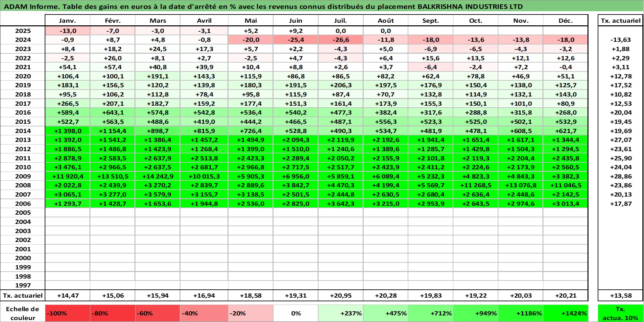
Task: Click the +1424% green color scale swatch
Action: (x=565, y=313)
